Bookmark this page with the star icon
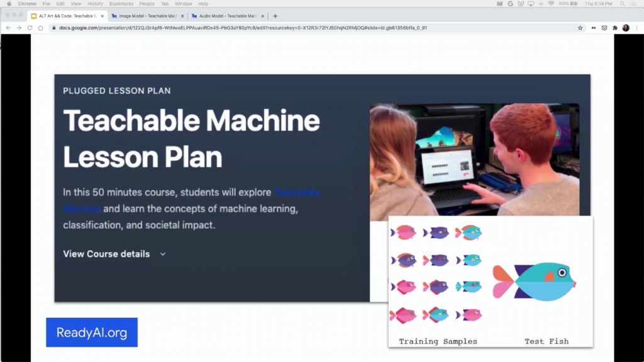Image resolution: width=644 pixels, height=362 pixels. click(580, 28)
